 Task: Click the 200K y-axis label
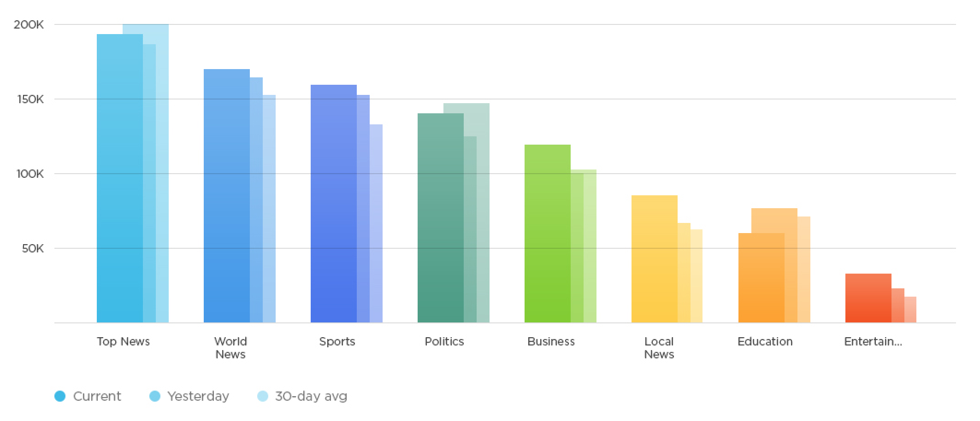point(29,24)
